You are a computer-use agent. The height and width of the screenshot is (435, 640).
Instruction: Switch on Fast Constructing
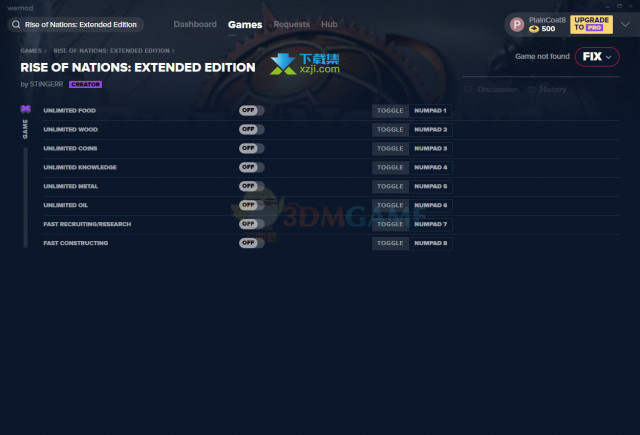(x=251, y=243)
